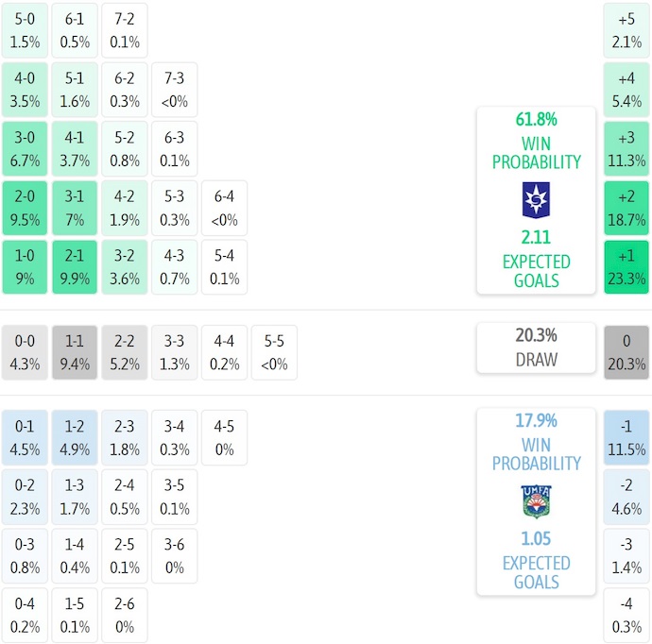Click the 17.9% win probability card
This screenshot has height=644, width=652.
coord(536,501)
